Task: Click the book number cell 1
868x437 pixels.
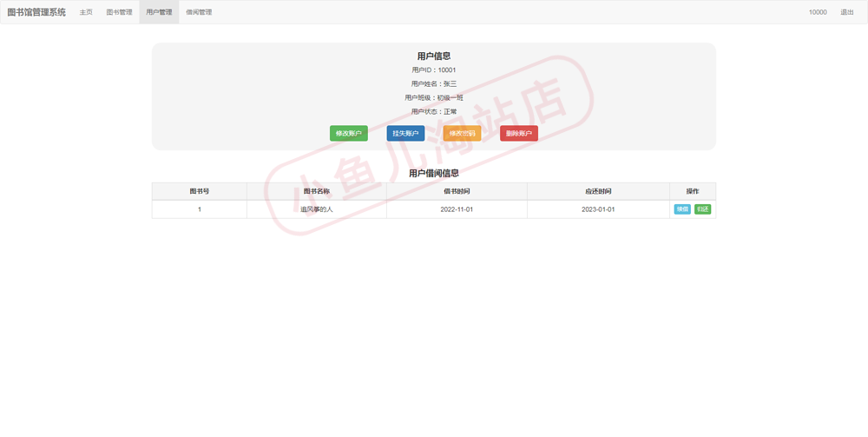Action: (200, 209)
